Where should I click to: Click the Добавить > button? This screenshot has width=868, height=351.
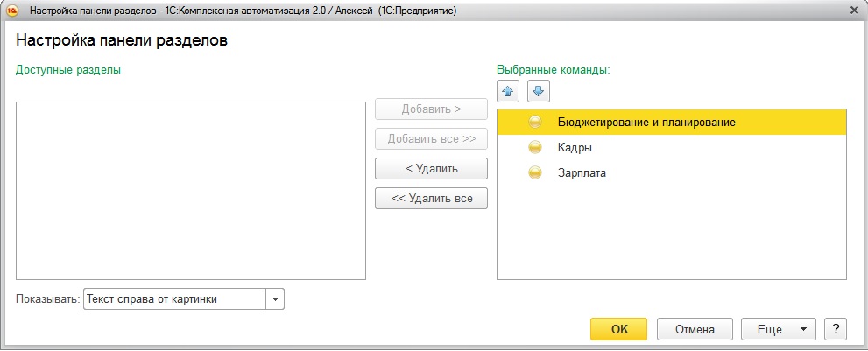[431, 109]
